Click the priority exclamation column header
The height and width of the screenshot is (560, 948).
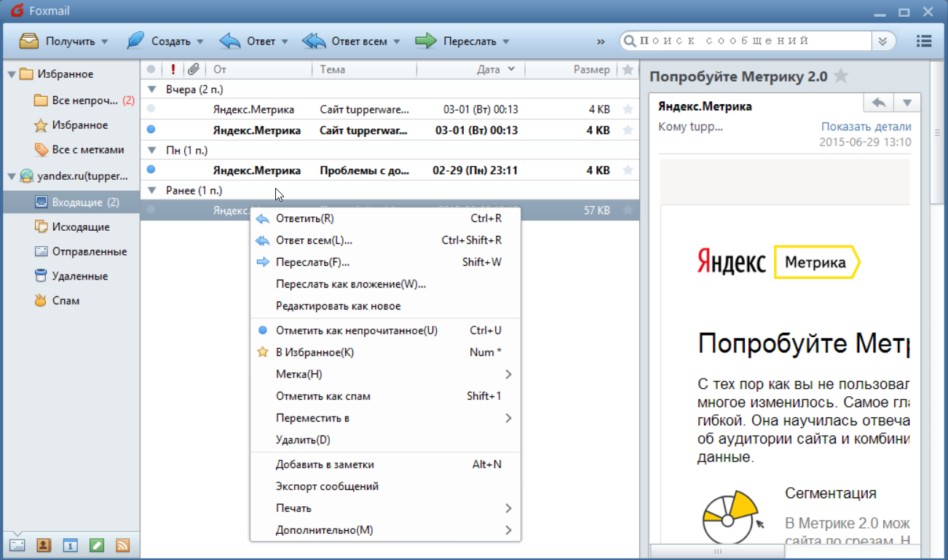tap(173, 70)
